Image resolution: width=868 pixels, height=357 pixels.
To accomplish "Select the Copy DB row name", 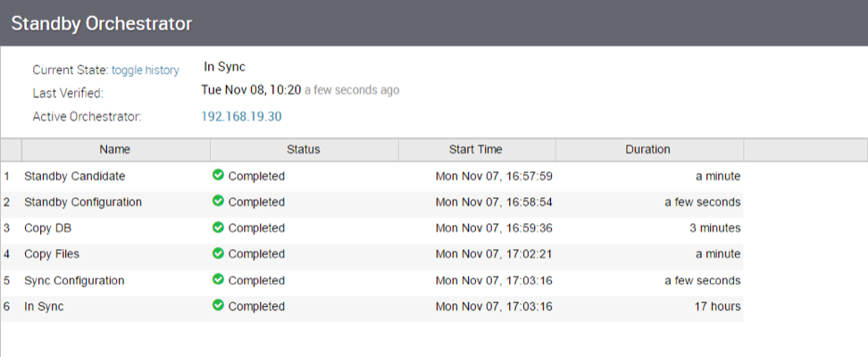I will [x=47, y=228].
